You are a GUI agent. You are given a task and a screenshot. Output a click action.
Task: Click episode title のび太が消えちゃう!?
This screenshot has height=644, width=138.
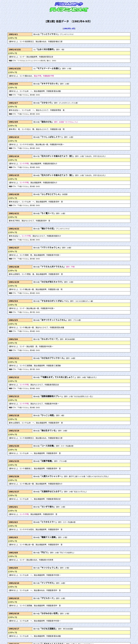click(52, 282)
